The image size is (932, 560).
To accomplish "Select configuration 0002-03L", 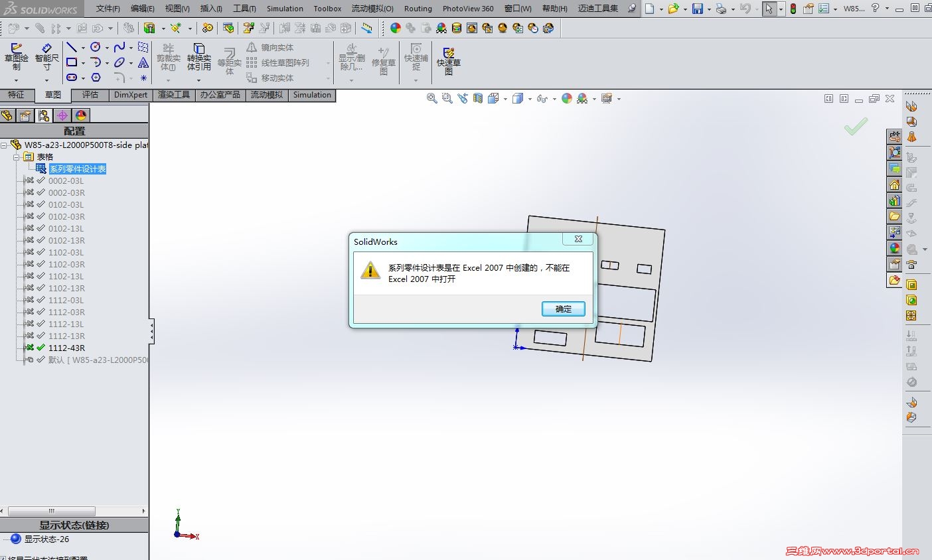I will tap(66, 181).
